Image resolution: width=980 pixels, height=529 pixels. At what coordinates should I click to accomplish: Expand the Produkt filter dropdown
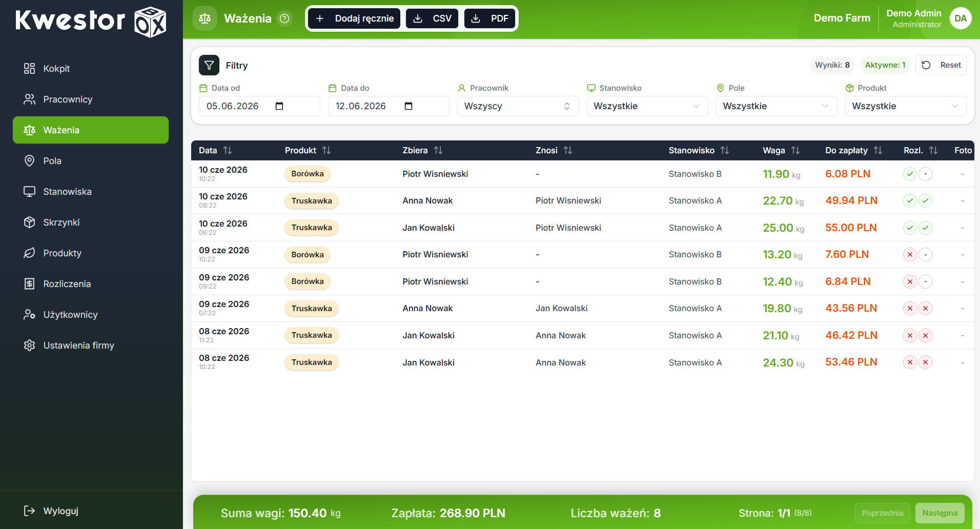(905, 106)
